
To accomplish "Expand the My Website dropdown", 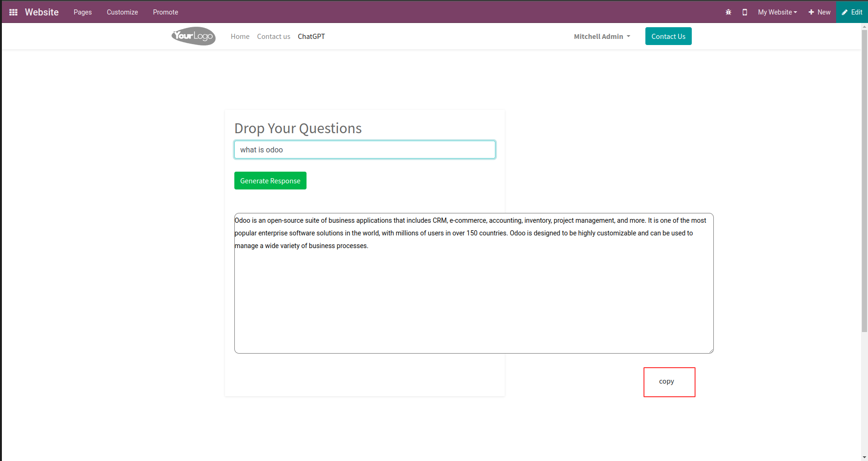I will (x=778, y=12).
